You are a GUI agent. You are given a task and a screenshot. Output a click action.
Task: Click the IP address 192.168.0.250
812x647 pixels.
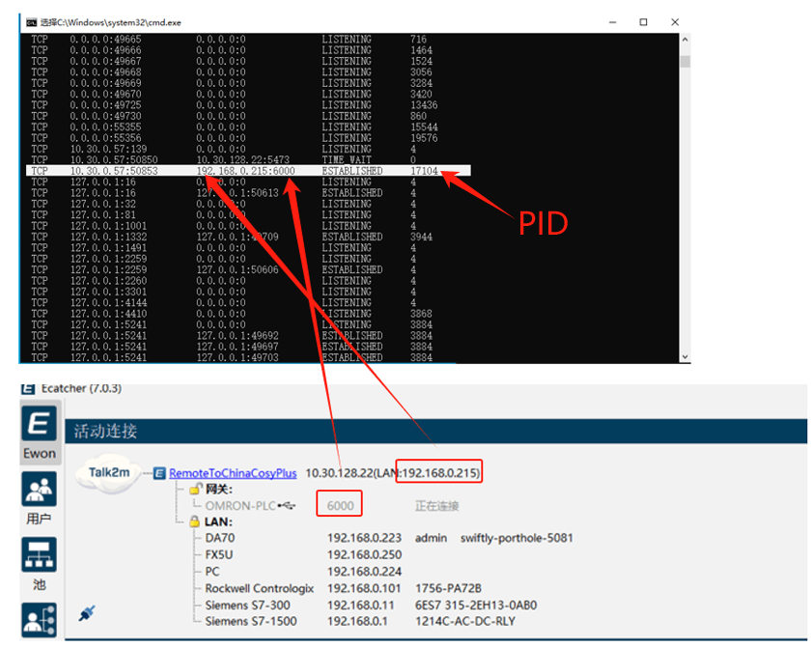pyautogui.click(x=365, y=555)
